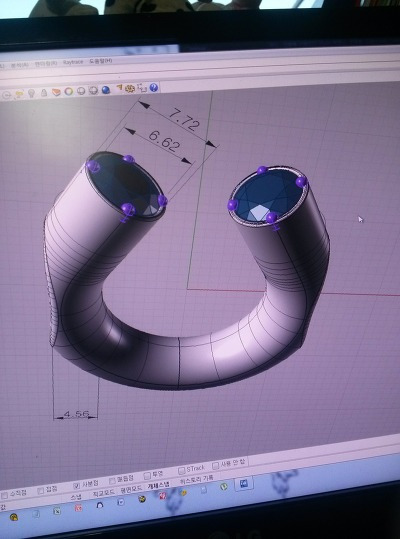Open the color wheel icon in toolbar
This screenshot has height=539, width=400.
(69, 91)
